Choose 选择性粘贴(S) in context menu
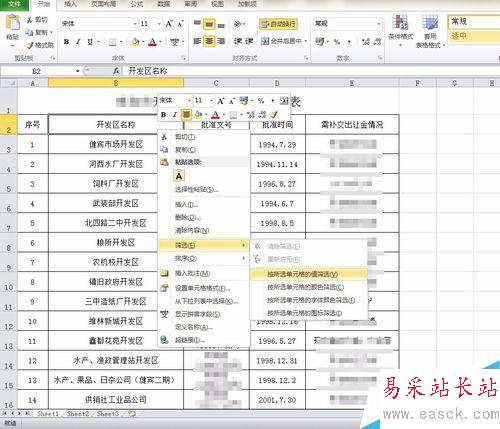 click(204, 190)
